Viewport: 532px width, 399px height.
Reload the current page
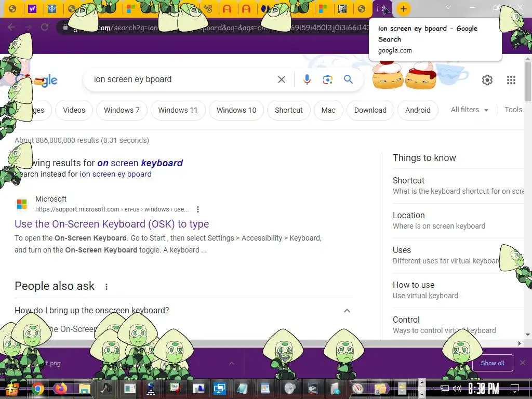[45, 27]
